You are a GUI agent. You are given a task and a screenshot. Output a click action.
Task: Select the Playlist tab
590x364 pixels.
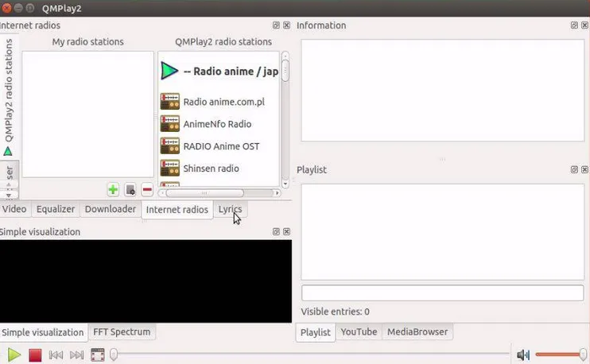pyautogui.click(x=316, y=332)
